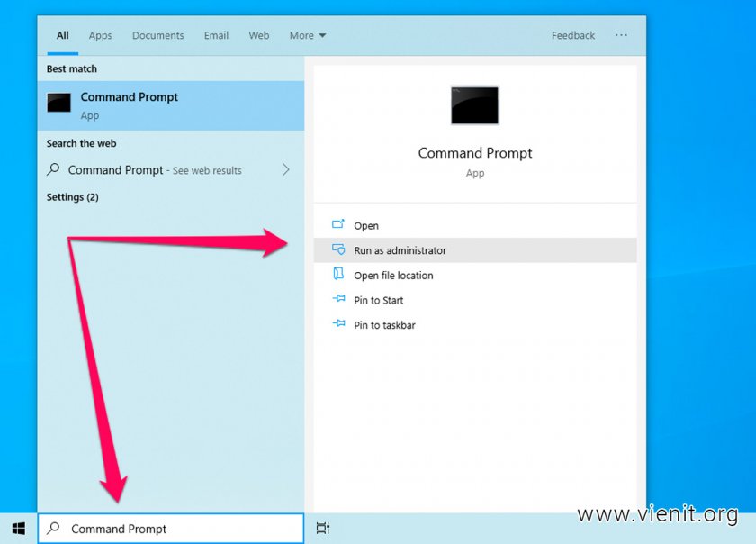Click the taskbar search input field

180,529
